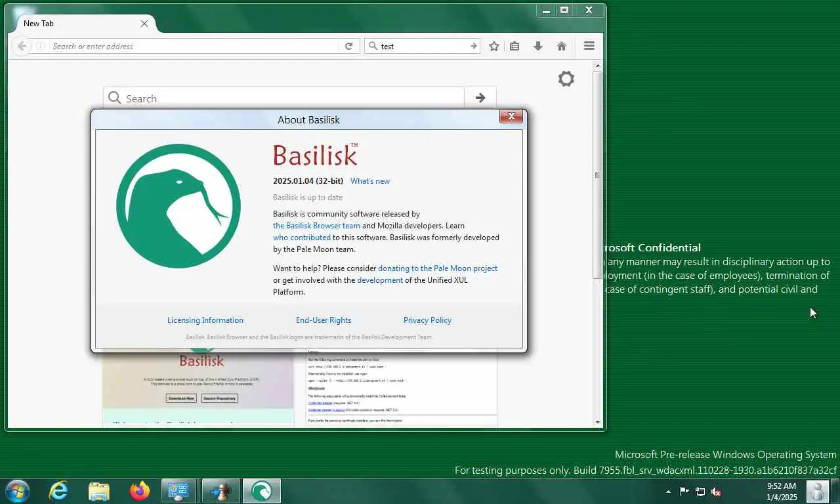The image size is (840, 504).
Task: Click the page scrollbar up arrow
Action: point(598,65)
